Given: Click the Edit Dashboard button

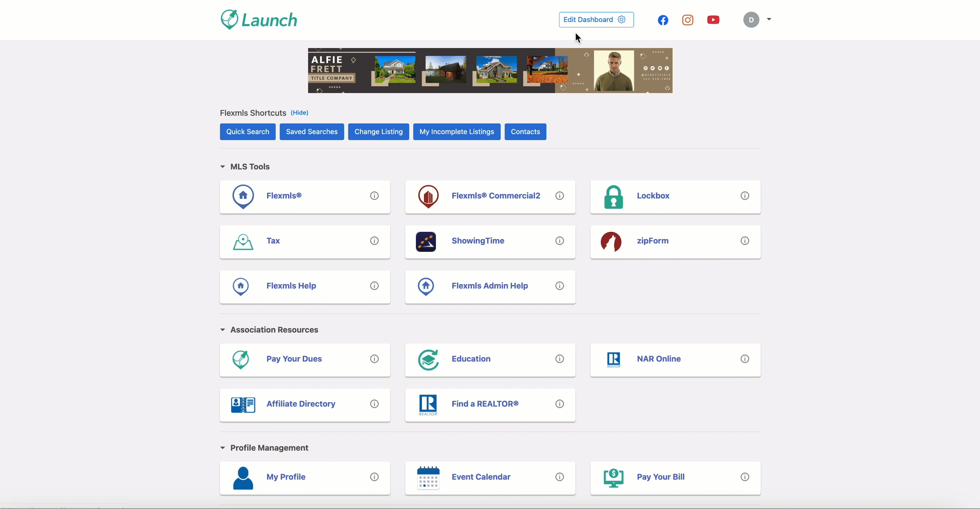Looking at the screenshot, I should [x=596, y=20].
